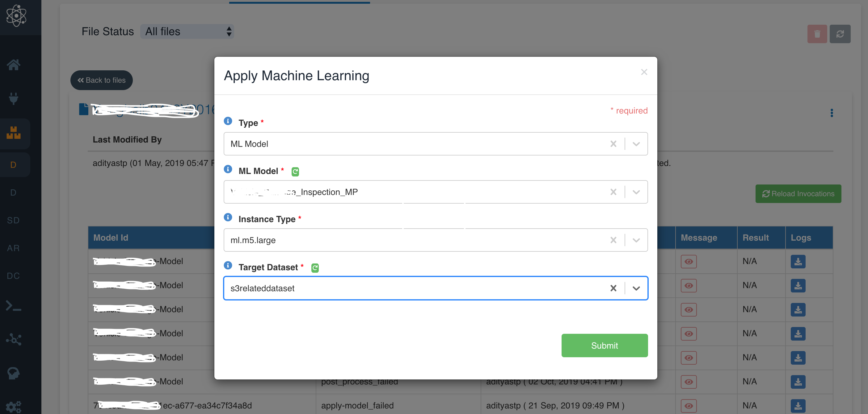
Task: Click the home icon in sidebar
Action: (x=14, y=64)
